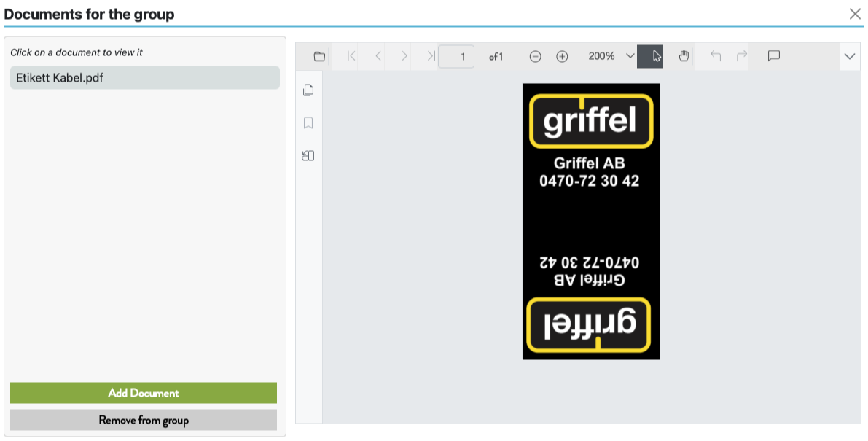Viewport: 868px width, 441px height.
Task: Zoom out with the minus icon
Action: pyautogui.click(x=535, y=56)
